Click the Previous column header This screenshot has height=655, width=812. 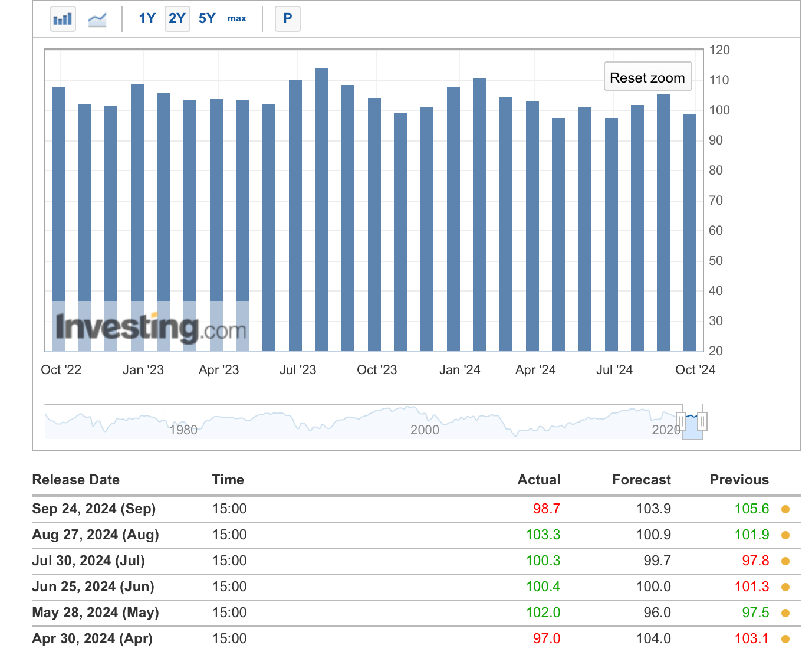(x=739, y=480)
